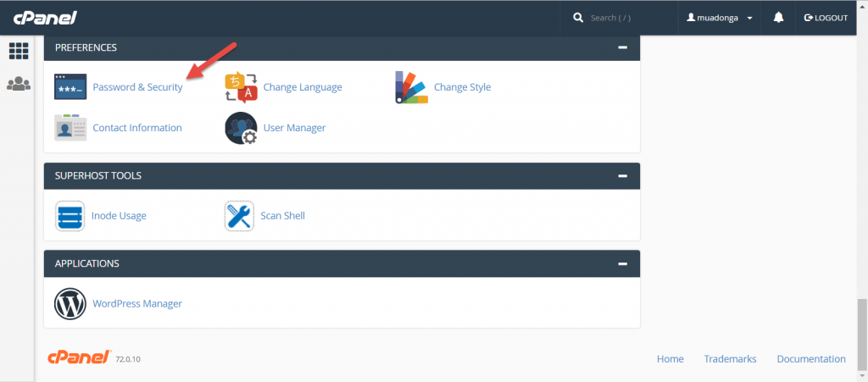Focus the Search input field
Viewport: 868px width, 382px height.
[627, 17]
